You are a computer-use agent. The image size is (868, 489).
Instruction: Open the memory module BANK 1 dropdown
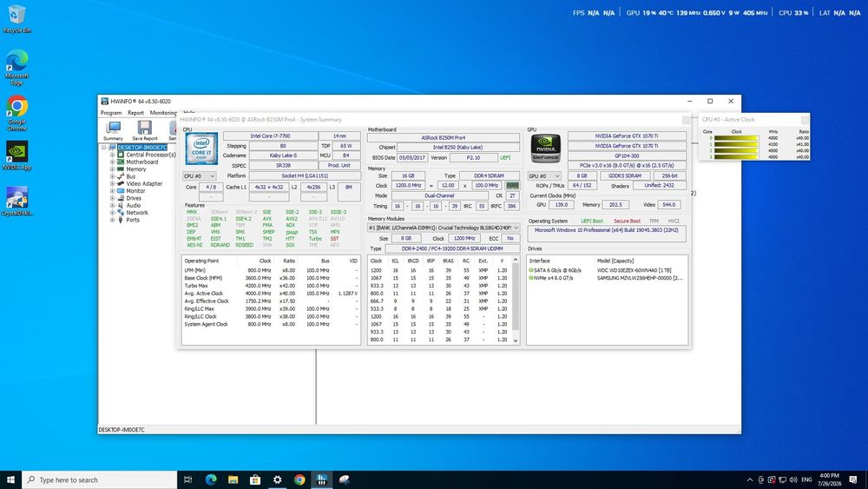(444, 228)
